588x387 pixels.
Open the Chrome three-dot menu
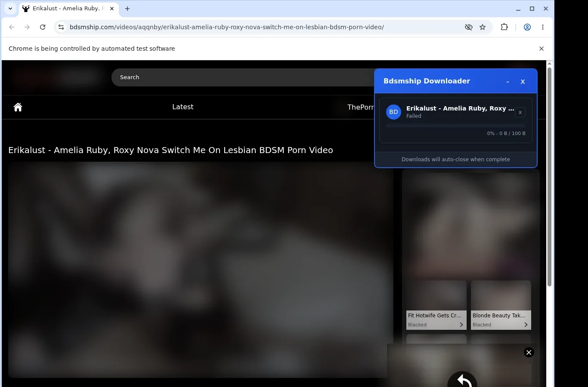(x=543, y=27)
